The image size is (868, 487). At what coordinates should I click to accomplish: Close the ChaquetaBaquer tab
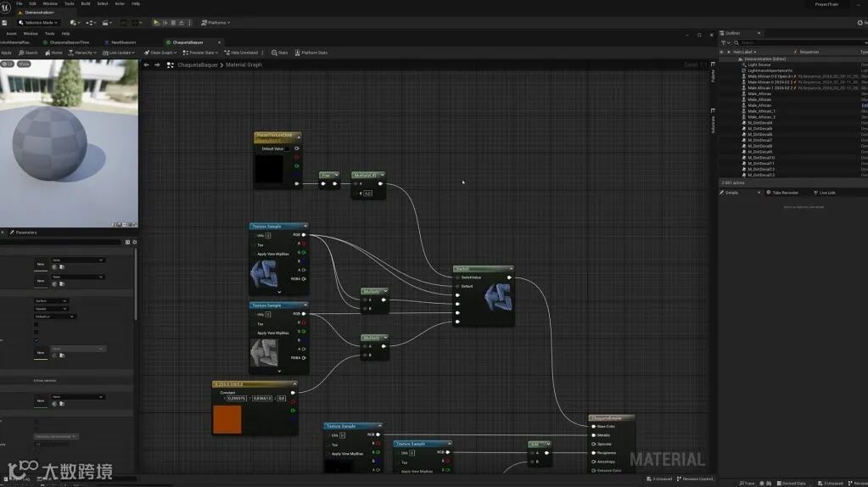(x=219, y=42)
